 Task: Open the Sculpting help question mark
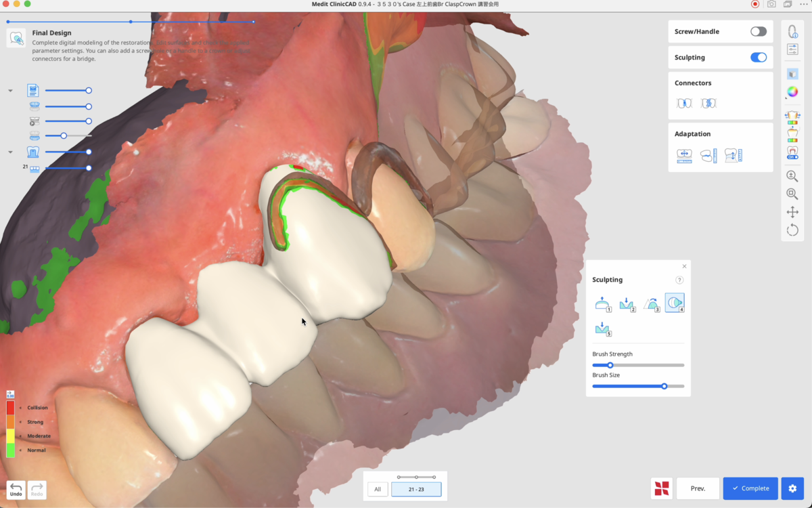click(x=679, y=280)
